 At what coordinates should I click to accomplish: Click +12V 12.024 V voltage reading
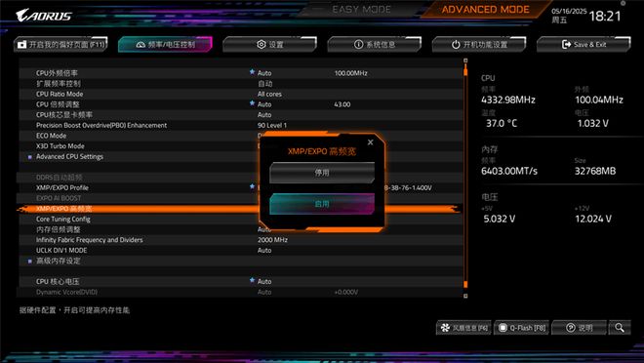[593, 219]
